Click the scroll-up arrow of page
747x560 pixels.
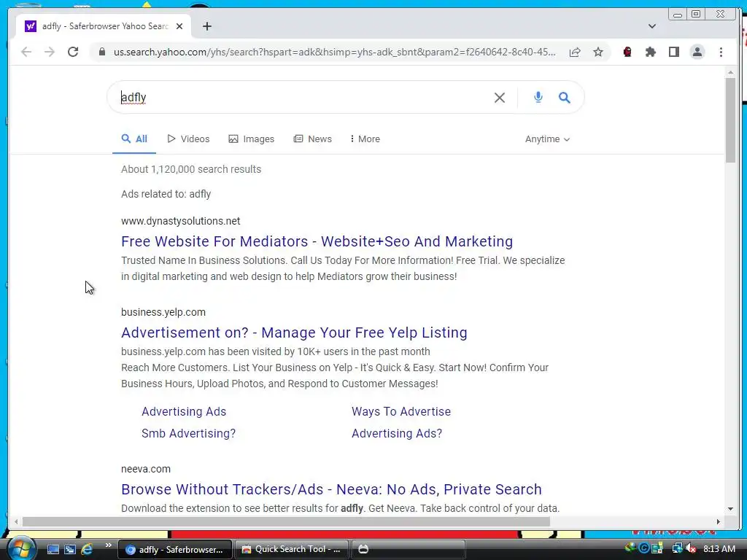point(730,72)
